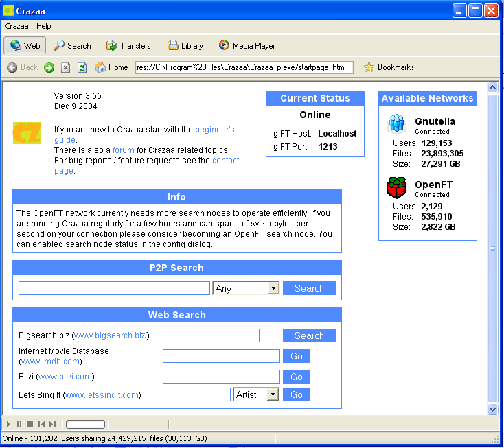This screenshot has height=448, width=504.
Task: Click the vertical scrollbar thumb
Action: click(492, 248)
